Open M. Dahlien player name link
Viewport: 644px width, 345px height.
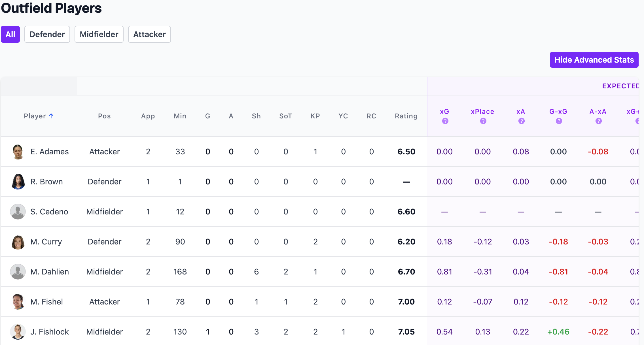(50, 272)
